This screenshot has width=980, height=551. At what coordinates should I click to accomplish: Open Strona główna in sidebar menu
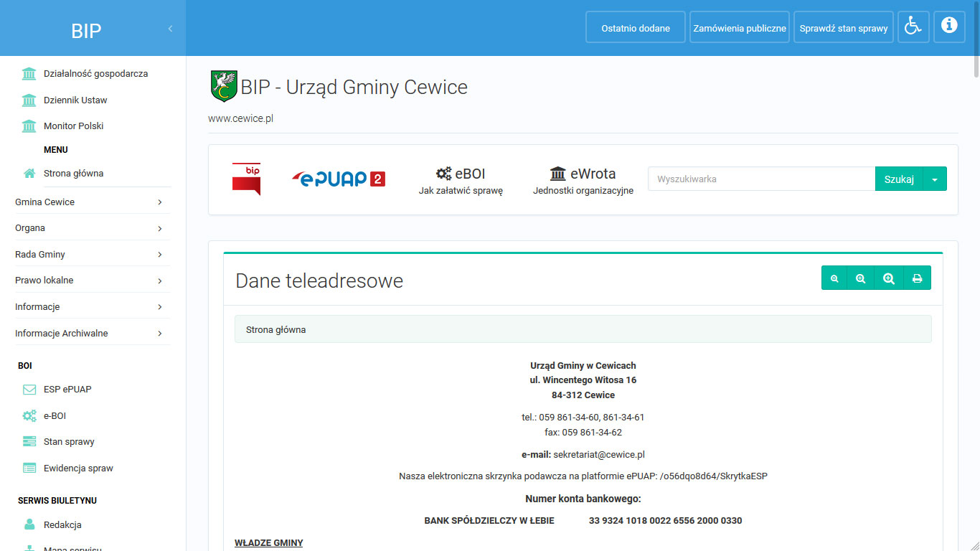pos(73,174)
